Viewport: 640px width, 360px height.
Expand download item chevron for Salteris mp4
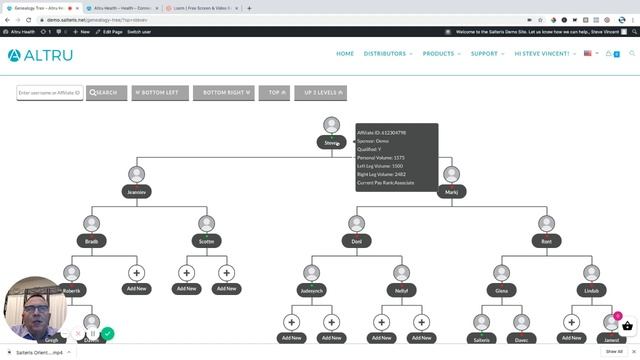69,352
